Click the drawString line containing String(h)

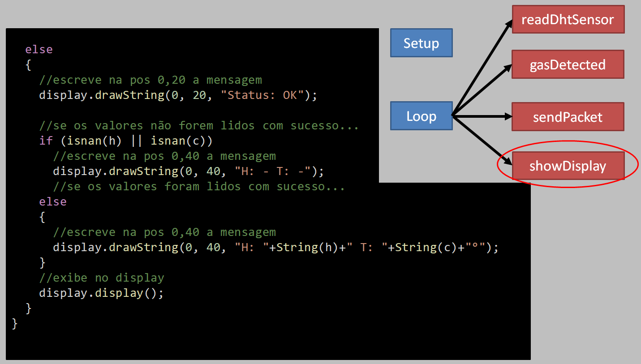tap(275, 248)
